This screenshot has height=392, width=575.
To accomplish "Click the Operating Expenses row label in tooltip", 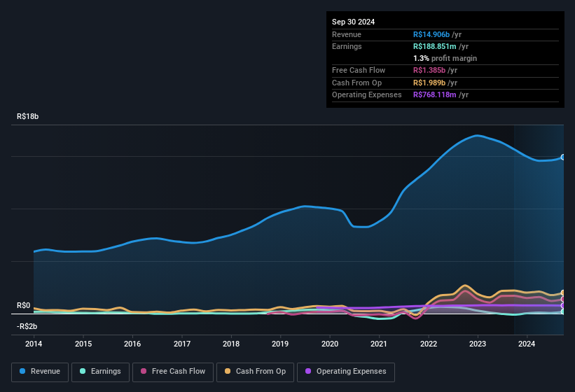I will pyautogui.click(x=367, y=95).
